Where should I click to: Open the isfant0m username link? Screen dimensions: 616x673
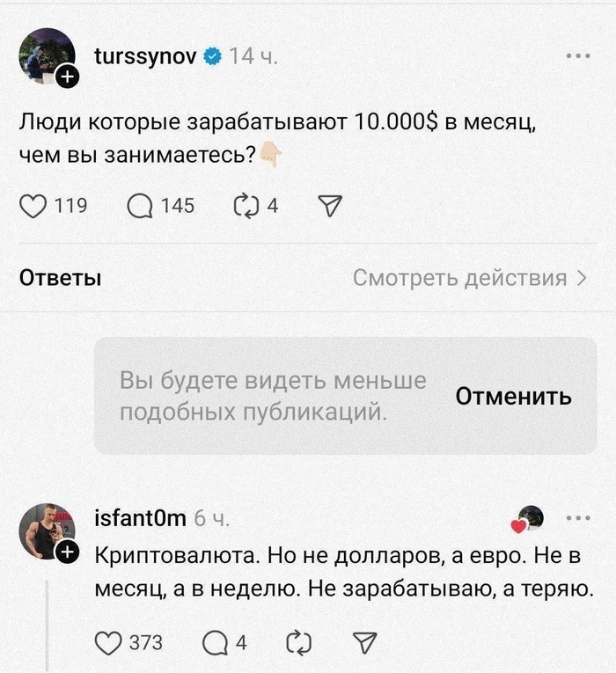click(x=140, y=518)
